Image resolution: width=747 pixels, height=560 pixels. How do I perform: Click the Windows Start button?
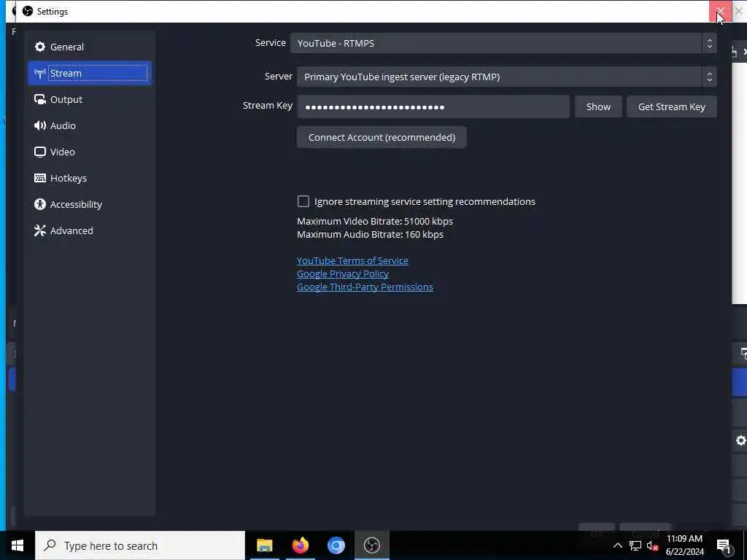point(18,545)
